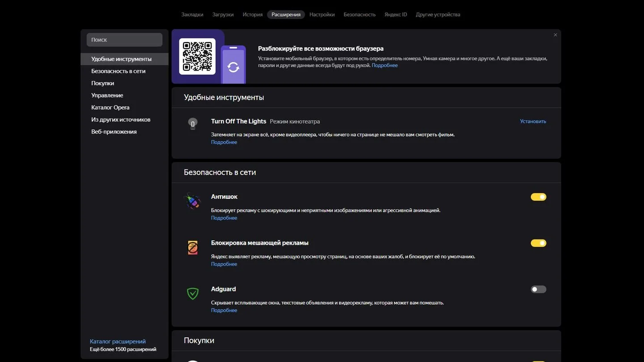Click the Поиск search field
Viewport: 644px width, 362px height.
point(124,40)
